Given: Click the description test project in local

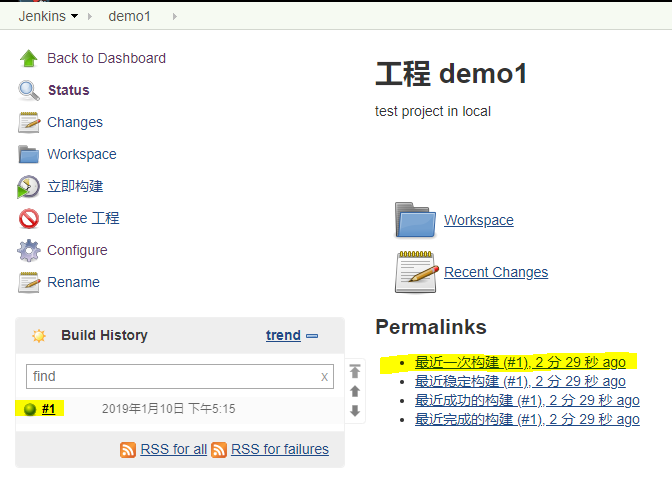Looking at the screenshot, I should tap(433, 111).
